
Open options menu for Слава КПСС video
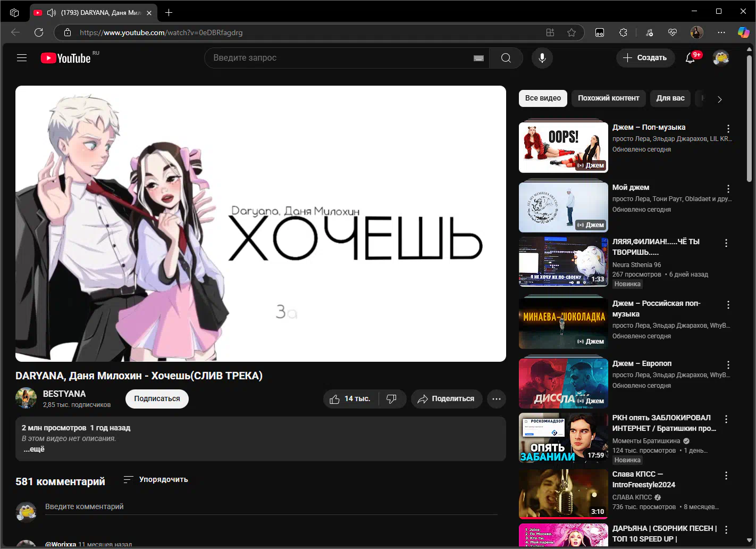pos(726,476)
